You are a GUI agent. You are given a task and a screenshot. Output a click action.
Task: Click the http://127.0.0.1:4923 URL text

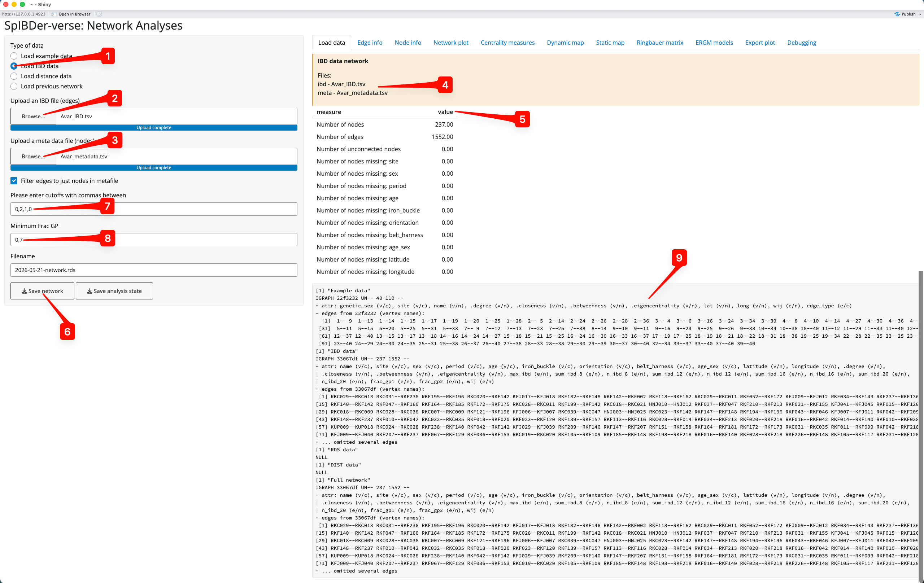tap(24, 14)
